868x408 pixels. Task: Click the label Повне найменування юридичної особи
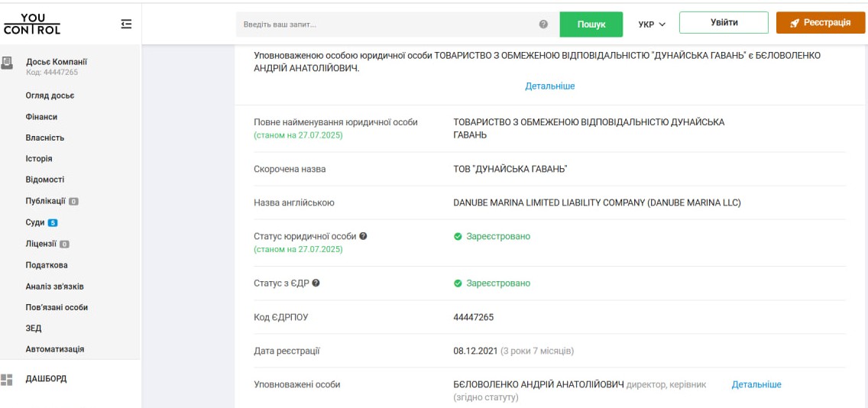tap(336, 121)
